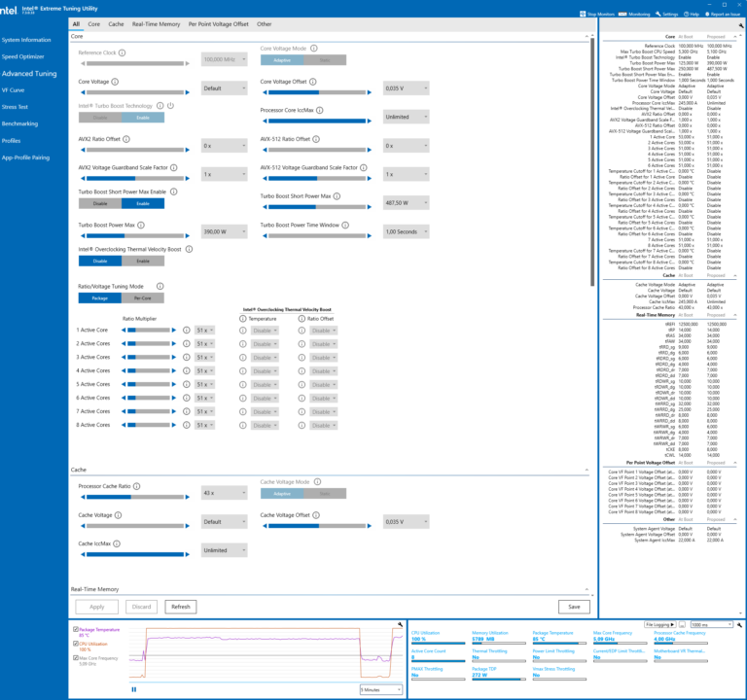
Task: Enable Overclocking Thermal Velocity Boost
Action: click(143, 261)
